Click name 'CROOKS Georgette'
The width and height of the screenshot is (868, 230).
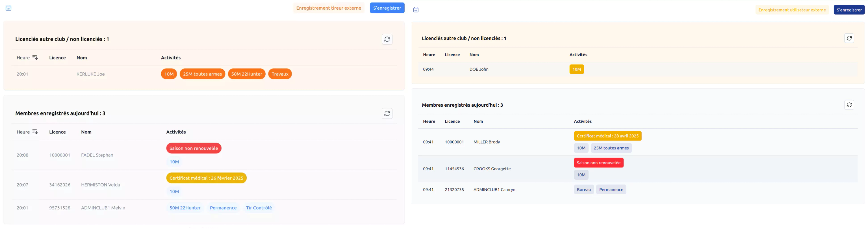pyautogui.click(x=492, y=169)
